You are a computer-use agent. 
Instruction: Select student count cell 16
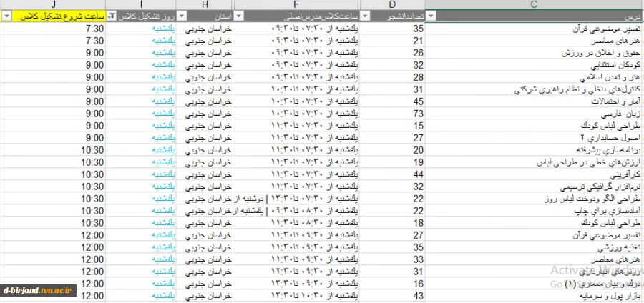click(x=393, y=283)
